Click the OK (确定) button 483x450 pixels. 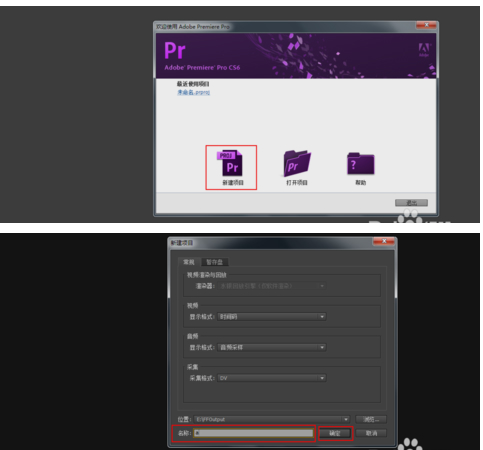click(335, 433)
